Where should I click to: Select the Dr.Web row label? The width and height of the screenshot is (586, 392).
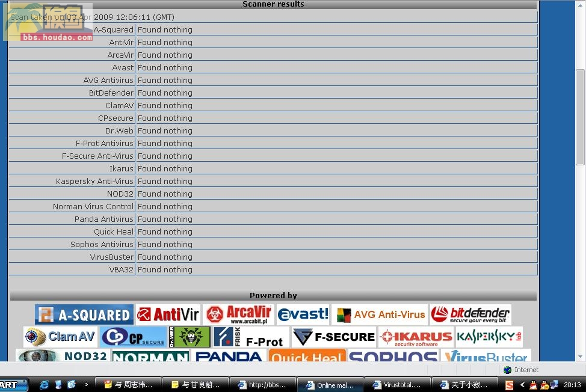119,131
